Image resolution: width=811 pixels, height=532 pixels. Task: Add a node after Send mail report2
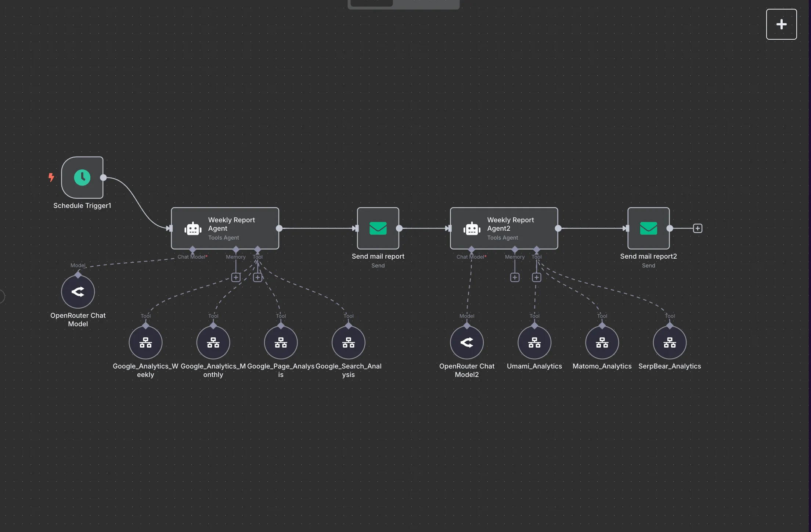click(x=698, y=228)
